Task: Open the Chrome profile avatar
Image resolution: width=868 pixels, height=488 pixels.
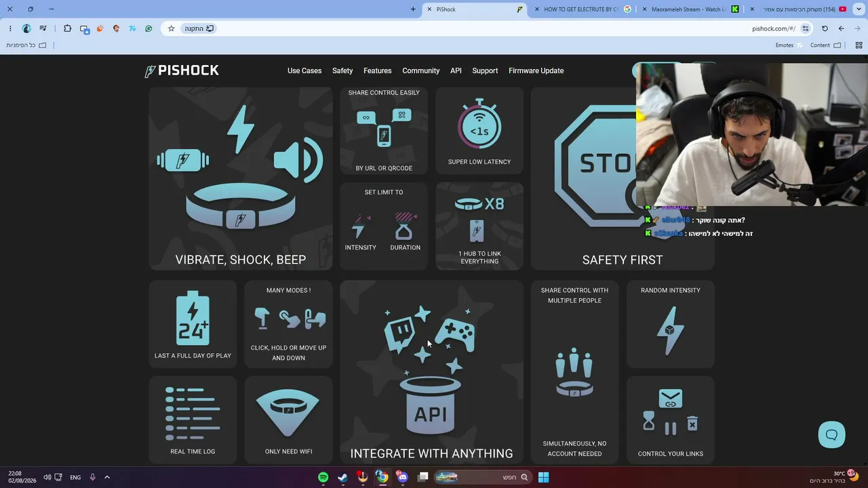Action: [26, 28]
